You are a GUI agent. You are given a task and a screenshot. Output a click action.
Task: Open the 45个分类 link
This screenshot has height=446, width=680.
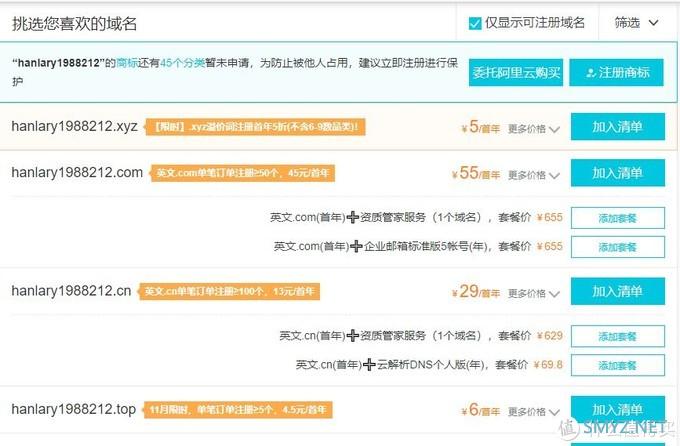click(x=182, y=63)
